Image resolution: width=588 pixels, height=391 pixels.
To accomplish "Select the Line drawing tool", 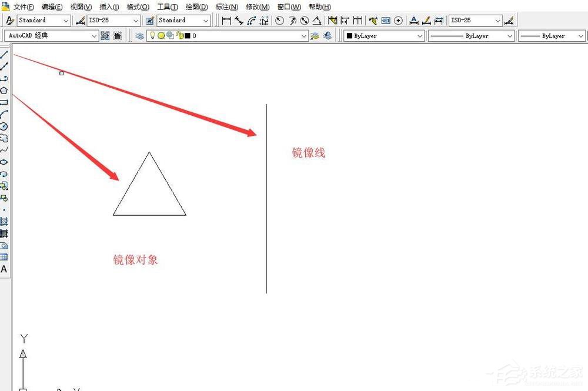I will (4, 55).
